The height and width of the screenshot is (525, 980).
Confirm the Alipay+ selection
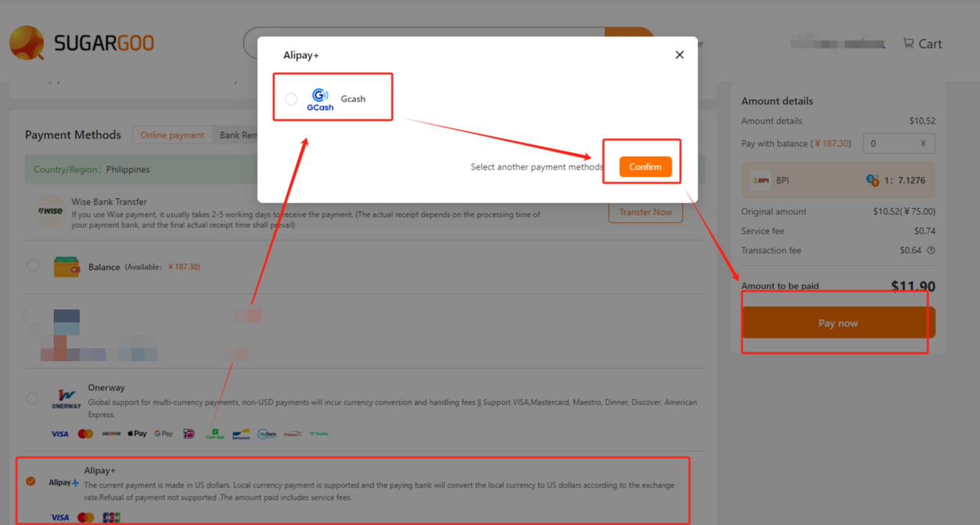644,166
